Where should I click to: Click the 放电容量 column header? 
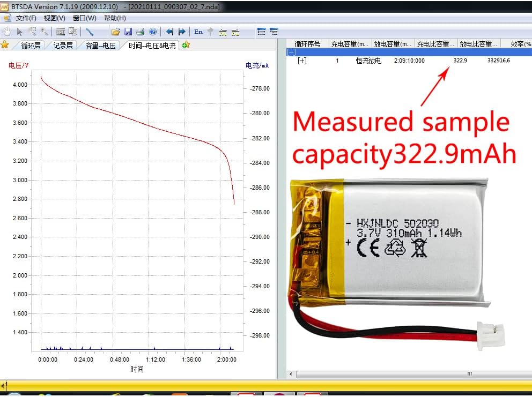coord(393,44)
